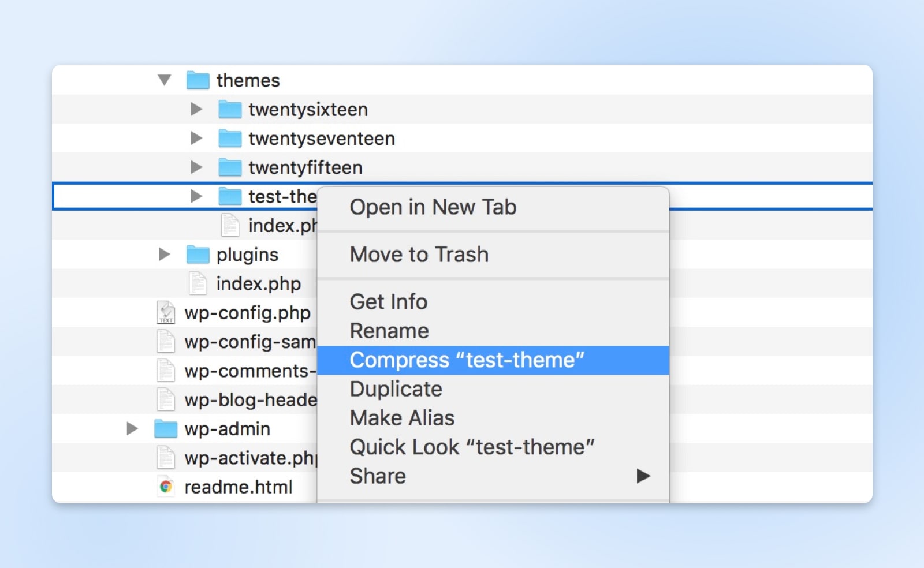Open the Share submenu
Image resolution: width=924 pixels, height=568 pixels.
click(377, 476)
